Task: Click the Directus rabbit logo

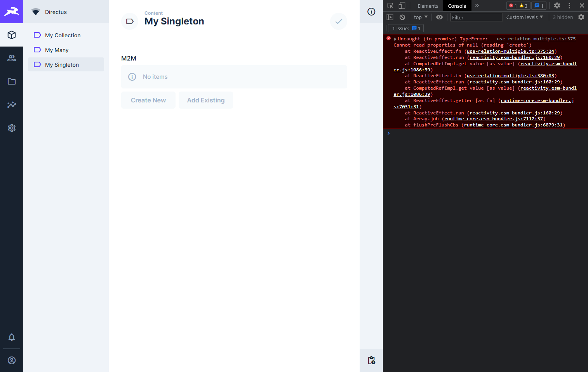Action: pyautogui.click(x=12, y=12)
